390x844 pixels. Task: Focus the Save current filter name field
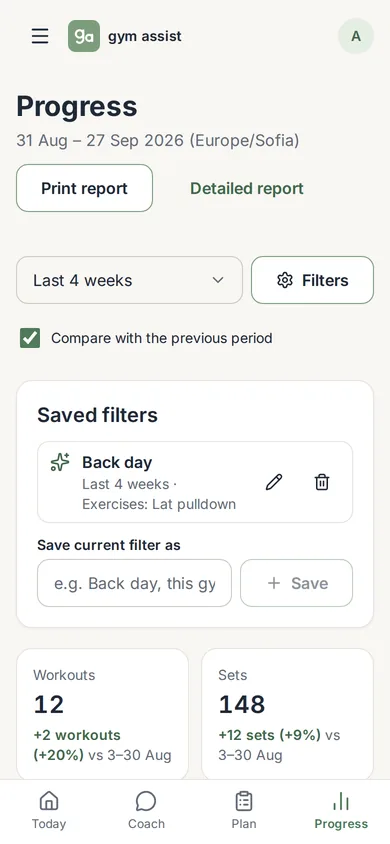[134, 583]
